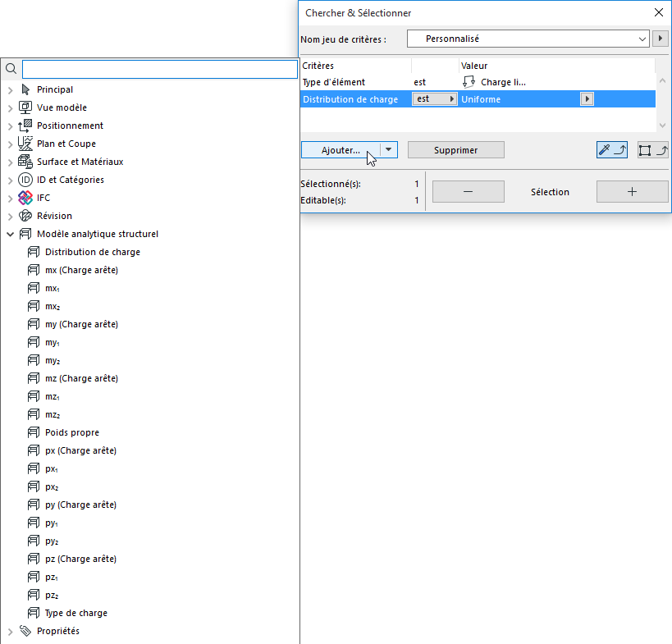Click the Vue modèle monitor icon
This screenshot has height=644, width=672.
tap(25, 107)
